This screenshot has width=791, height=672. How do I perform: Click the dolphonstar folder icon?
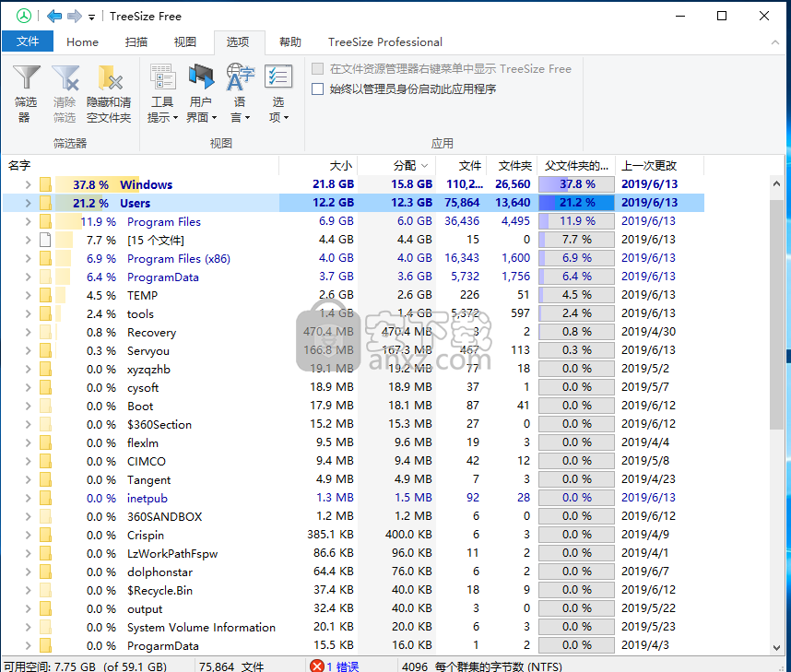45,572
